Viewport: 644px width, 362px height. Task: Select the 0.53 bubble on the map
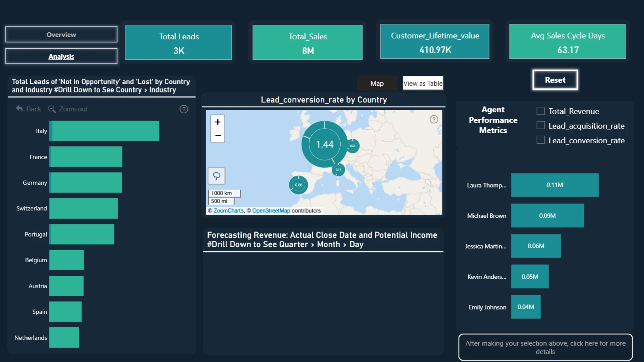pyautogui.click(x=353, y=146)
